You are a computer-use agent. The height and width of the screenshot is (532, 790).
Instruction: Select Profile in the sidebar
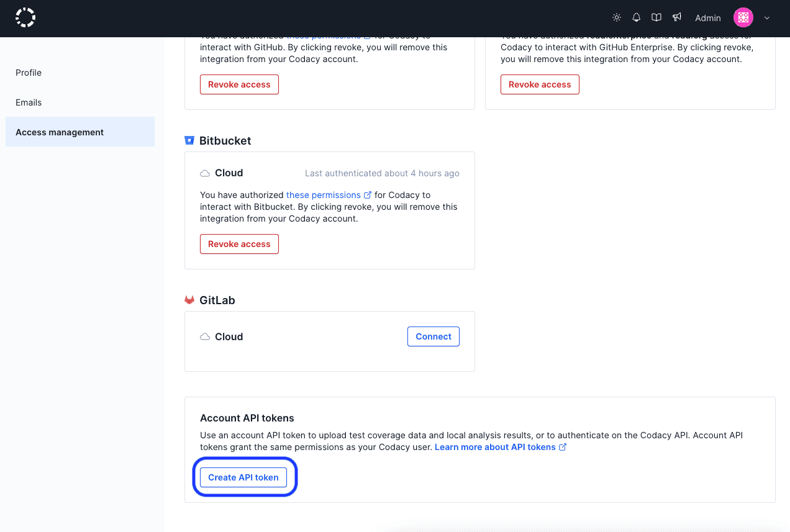click(28, 73)
